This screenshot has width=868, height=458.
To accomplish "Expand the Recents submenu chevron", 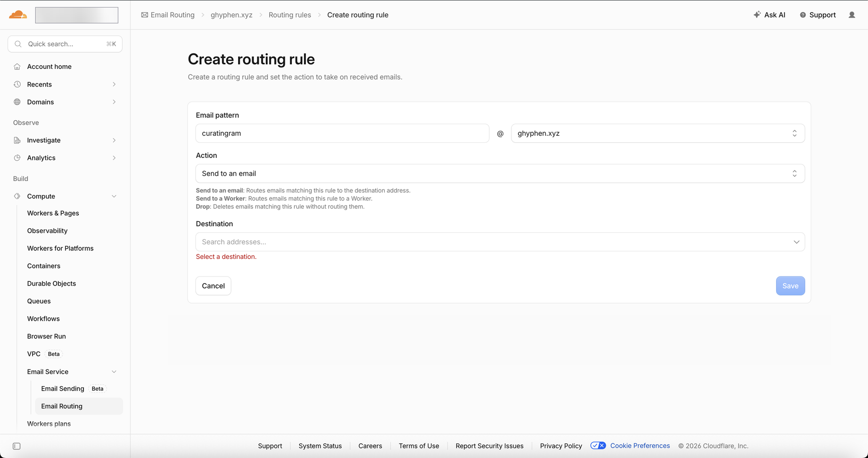I will point(114,84).
